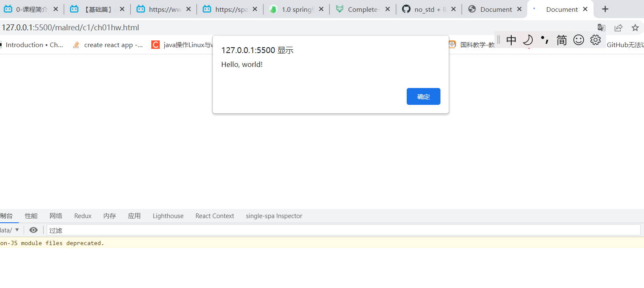Switch to Lighthouse DevTools tab
644x288 pixels.
(x=168, y=216)
